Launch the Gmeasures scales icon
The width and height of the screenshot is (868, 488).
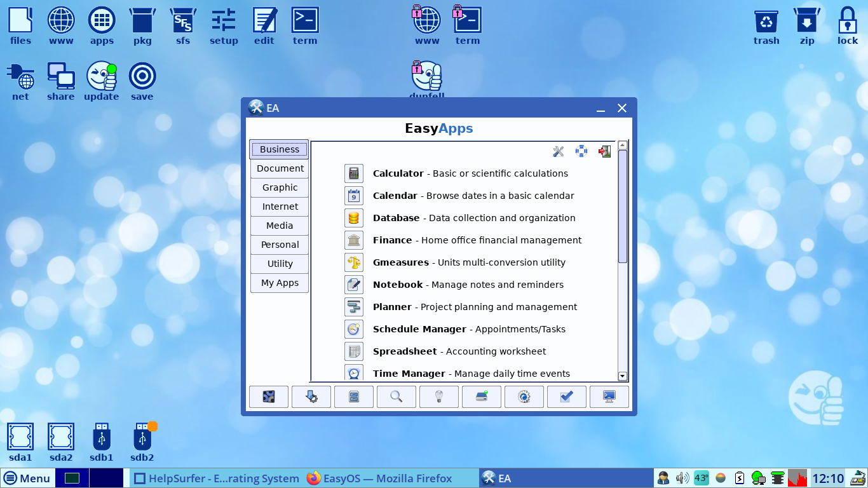(354, 262)
